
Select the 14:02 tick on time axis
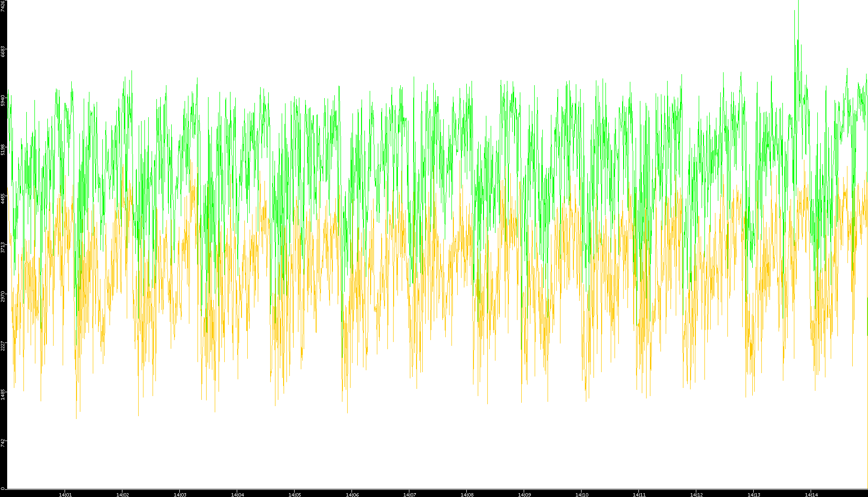tap(122, 494)
